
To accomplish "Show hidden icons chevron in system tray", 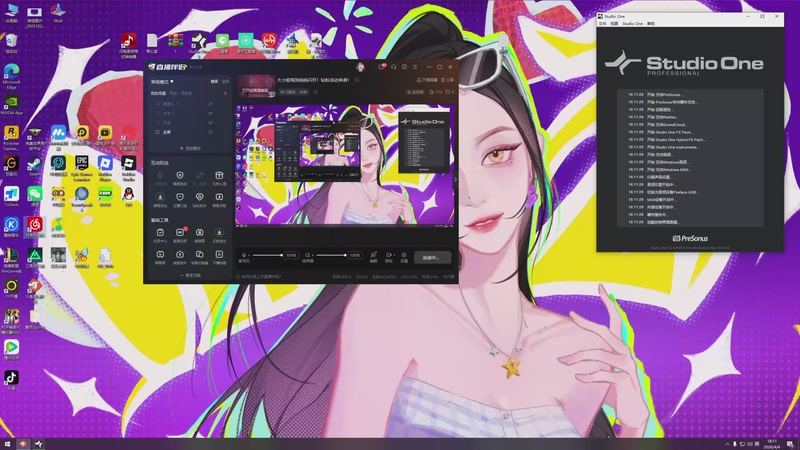I will pyautogui.click(x=728, y=444).
